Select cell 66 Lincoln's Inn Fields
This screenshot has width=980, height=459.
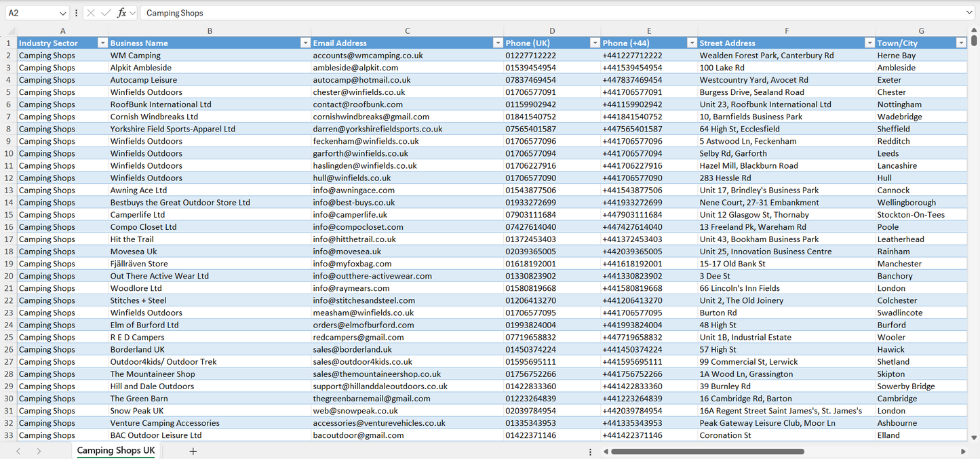coord(787,288)
